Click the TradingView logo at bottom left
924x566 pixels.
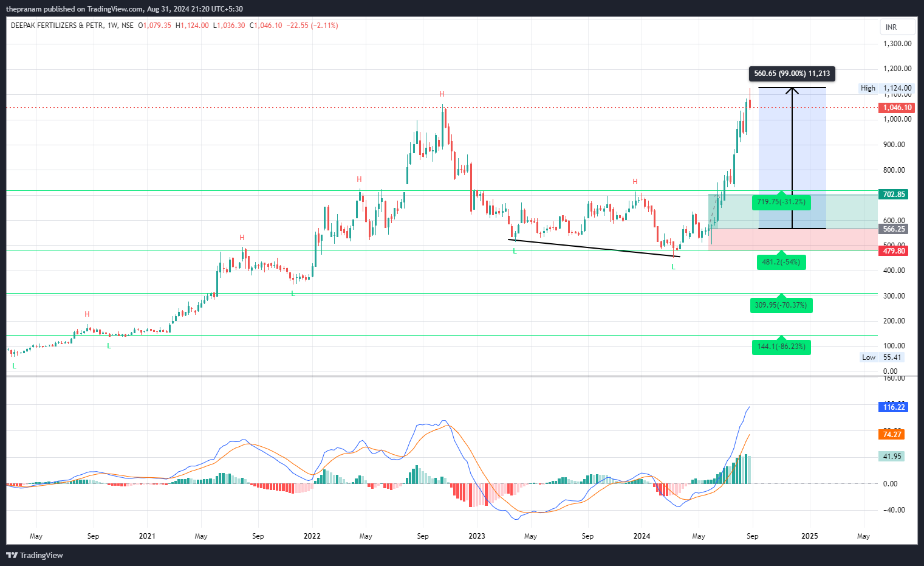35,555
